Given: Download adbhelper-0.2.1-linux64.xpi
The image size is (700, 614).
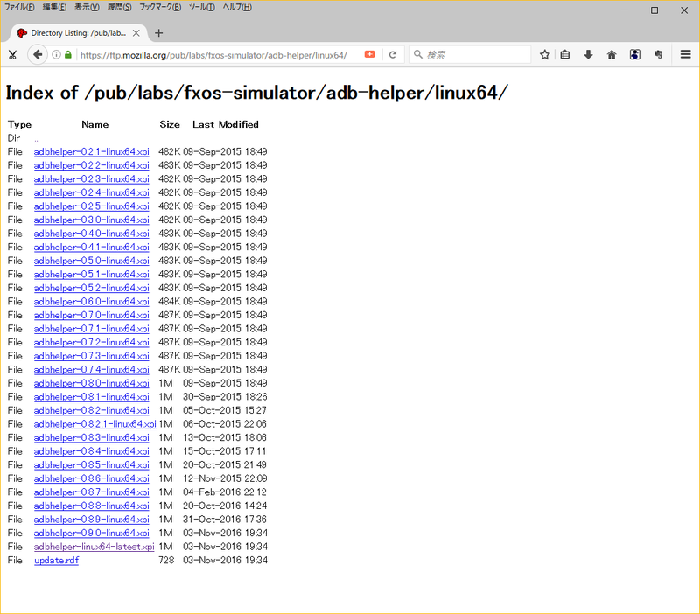Looking at the screenshot, I should point(92,151).
